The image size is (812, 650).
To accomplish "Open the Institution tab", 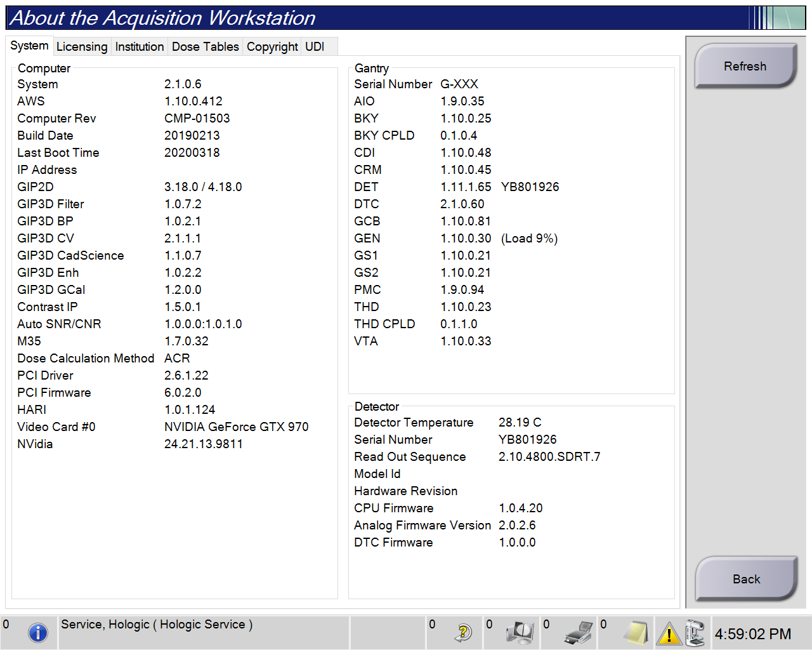I will point(140,47).
